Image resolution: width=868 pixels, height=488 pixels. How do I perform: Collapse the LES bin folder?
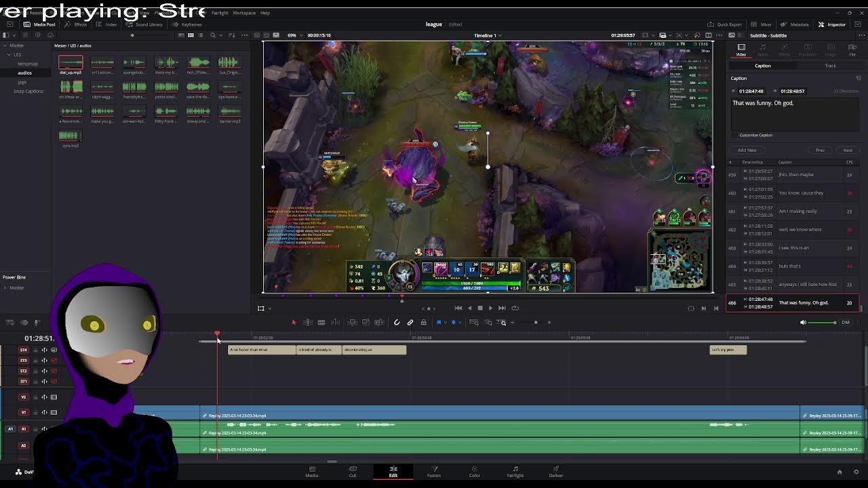9,55
